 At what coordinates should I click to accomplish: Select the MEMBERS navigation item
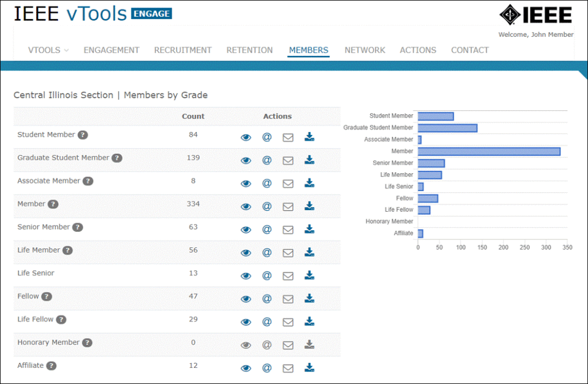[308, 50]
